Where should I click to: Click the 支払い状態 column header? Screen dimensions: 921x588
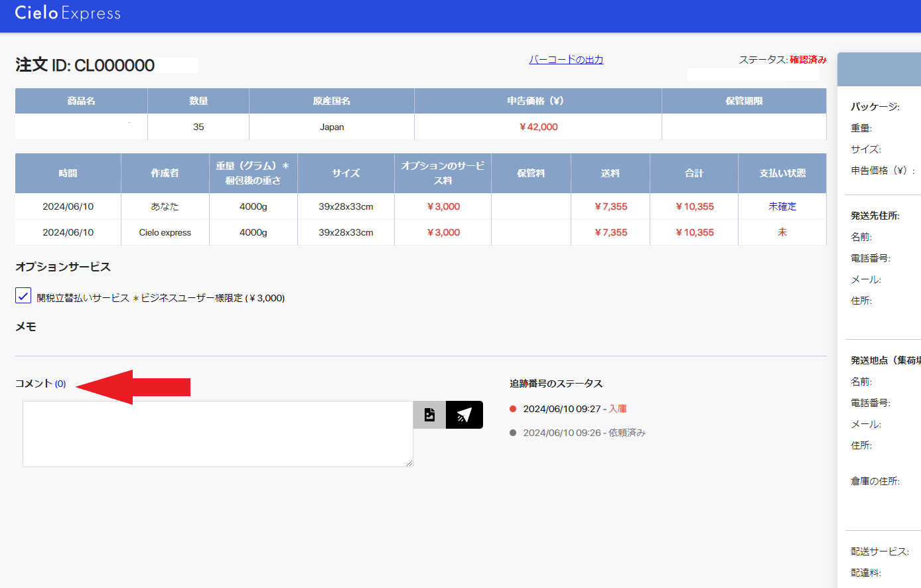click(x=782, y=173)
